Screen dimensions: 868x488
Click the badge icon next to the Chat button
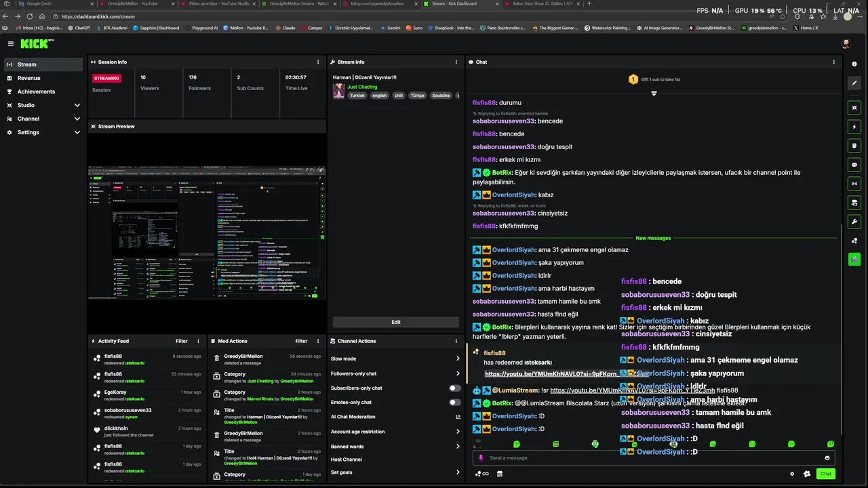(x=807, y=474)
